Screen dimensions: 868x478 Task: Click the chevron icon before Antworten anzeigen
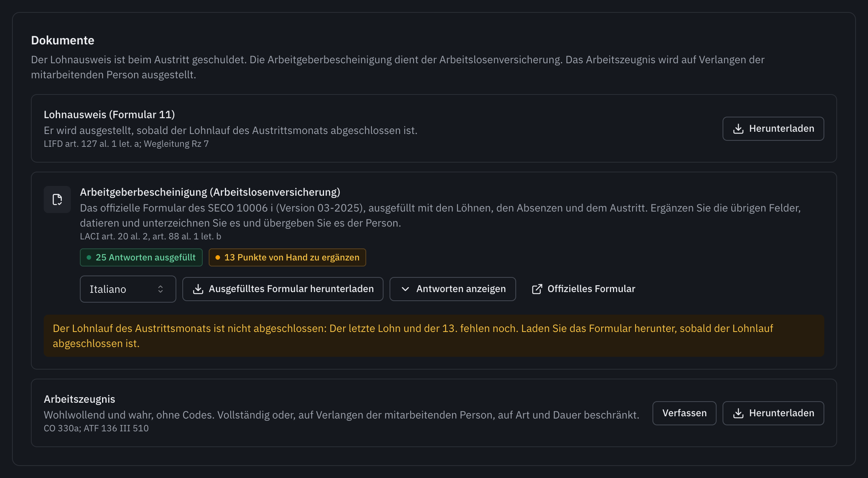[405, 289]
